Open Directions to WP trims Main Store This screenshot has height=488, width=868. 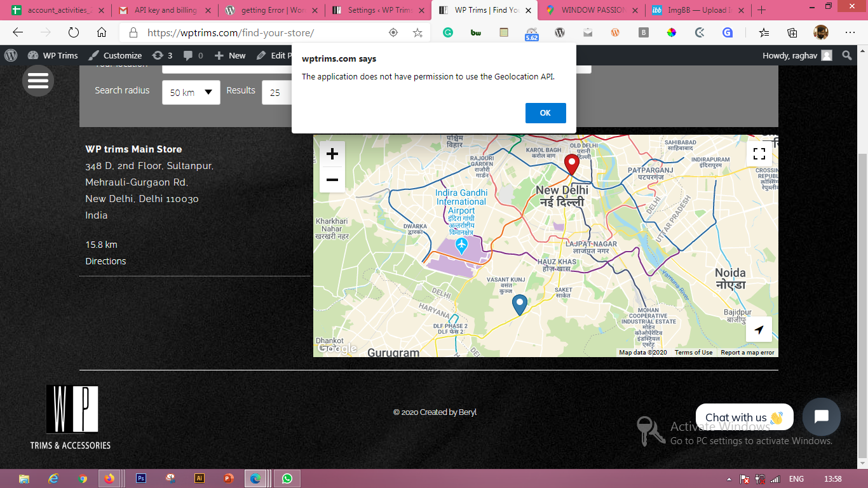(105, 261)
